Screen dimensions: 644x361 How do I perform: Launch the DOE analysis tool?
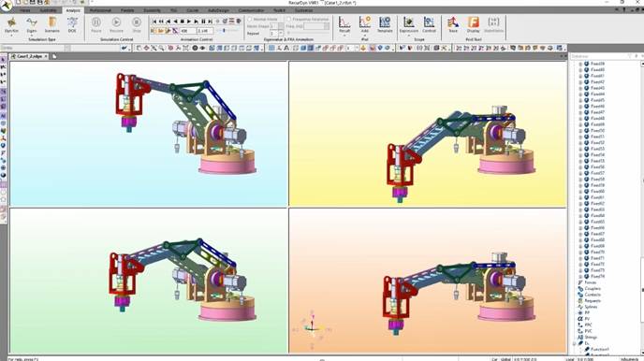click(x=72, y=24)
